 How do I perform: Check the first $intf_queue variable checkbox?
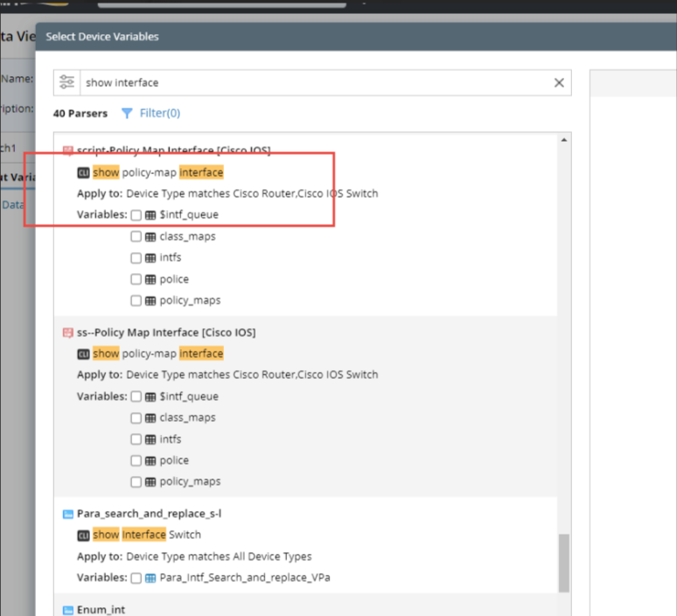[136, 215]
